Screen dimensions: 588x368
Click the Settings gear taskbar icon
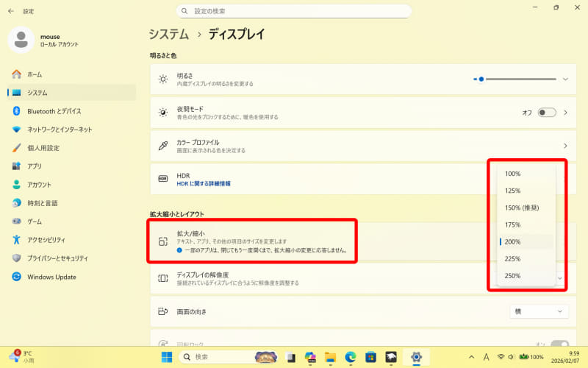tap(416, 357)
